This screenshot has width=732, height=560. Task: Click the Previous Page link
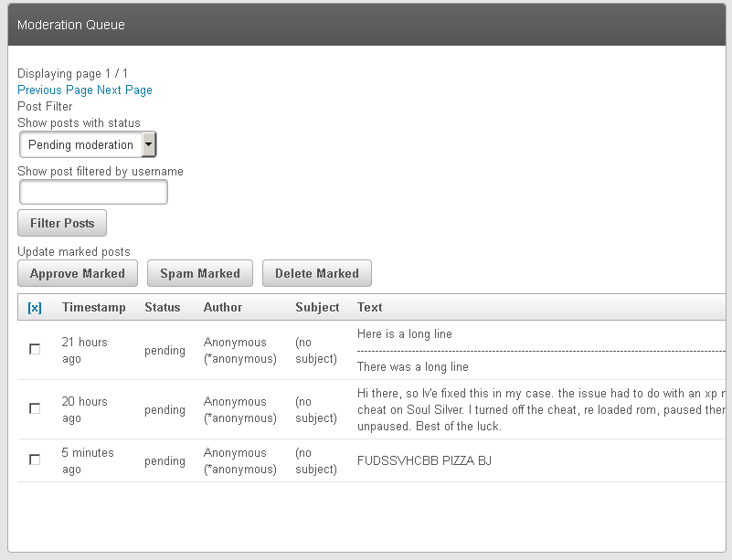click(55, 90)
